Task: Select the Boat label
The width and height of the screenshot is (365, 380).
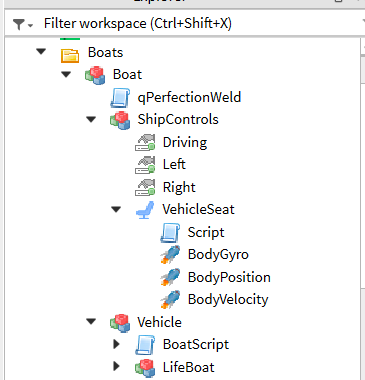Action: coord(127,74)
